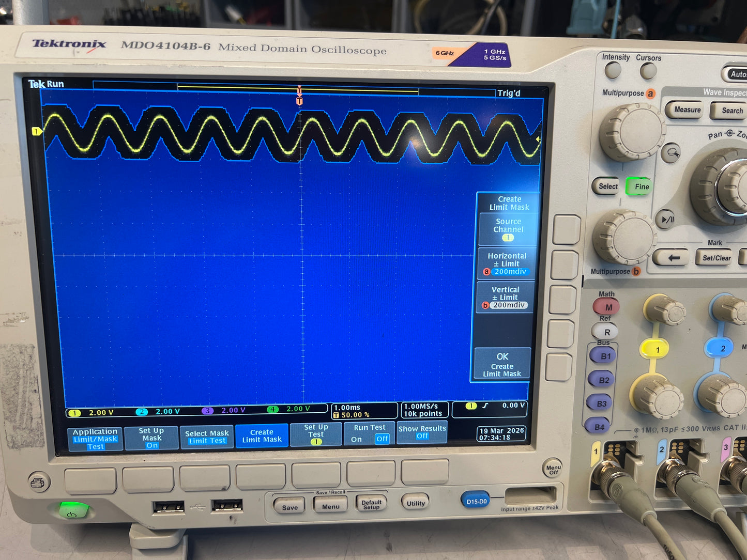Viewport: 747px width, 560px height.
Task: Select the Create Limit Mask tab
Action: 262,436
